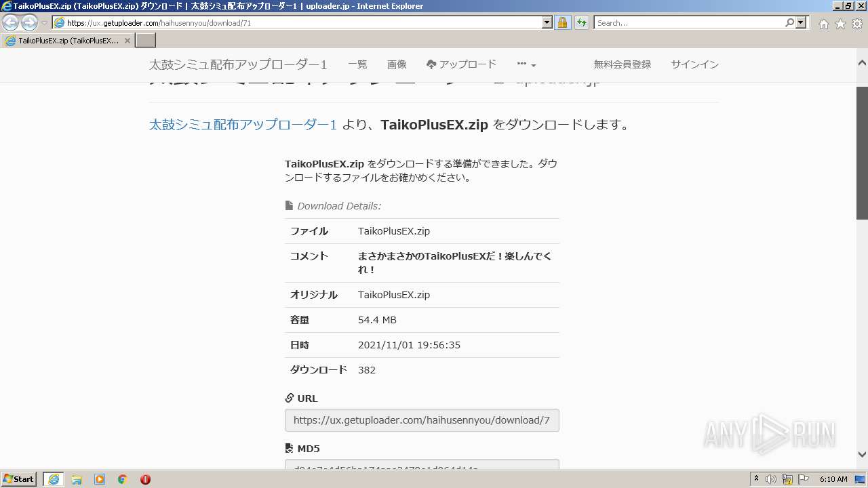Open File Explorer folder taskbar icon
868x488 pixels.
[77, 479]
